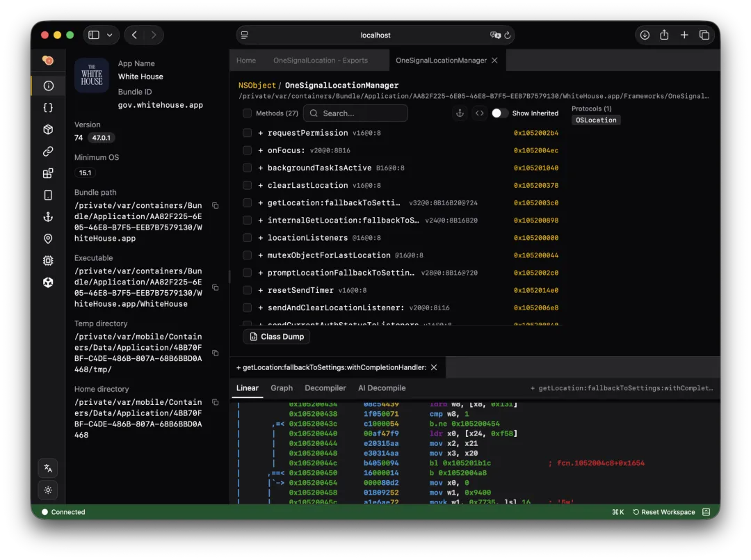
Task: Copy the Executable path value
Action: pos(216,287)
